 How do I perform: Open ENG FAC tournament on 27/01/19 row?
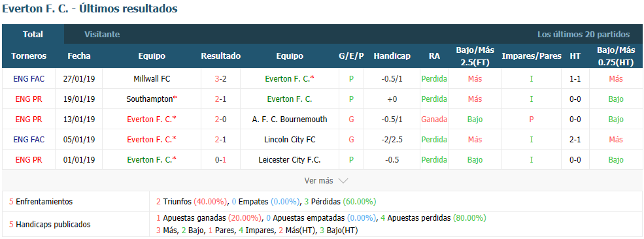point(29,78)
